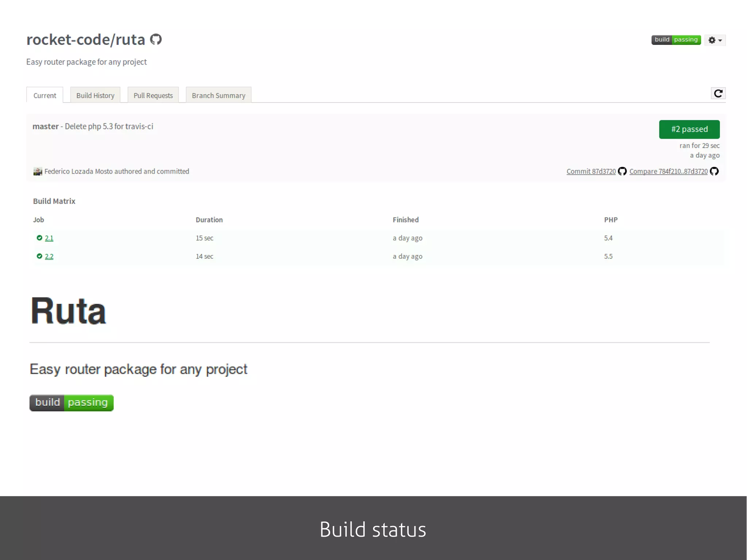Image resolution: width=747 pixels, height=560 pixels.
Task: Click PHP version '5.5' cell
Action: pos(608,256)
